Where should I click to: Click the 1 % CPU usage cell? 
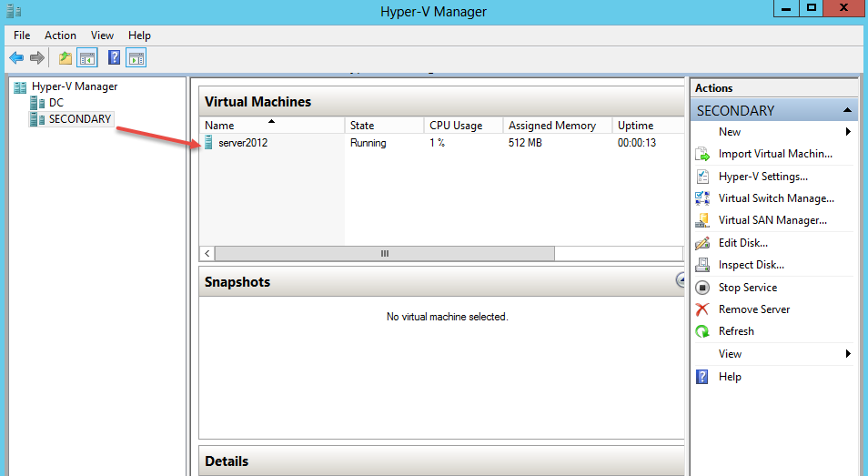tap(438, 142)
